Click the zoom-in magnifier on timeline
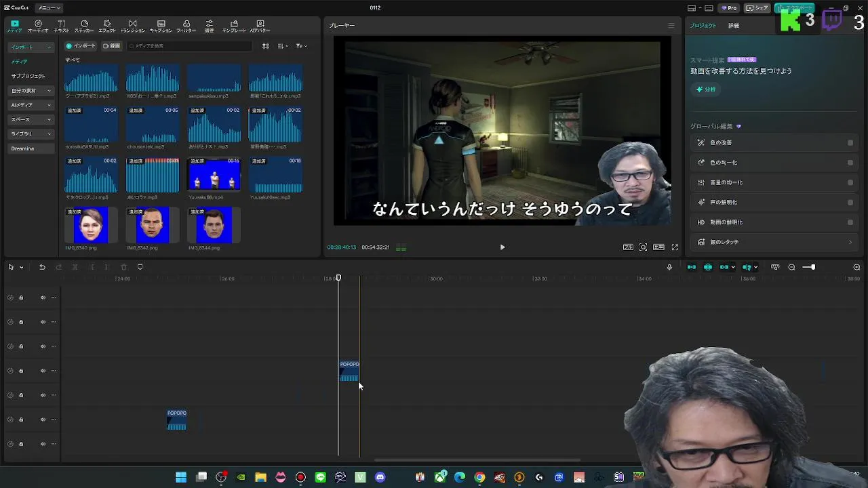 click(856, 267)
